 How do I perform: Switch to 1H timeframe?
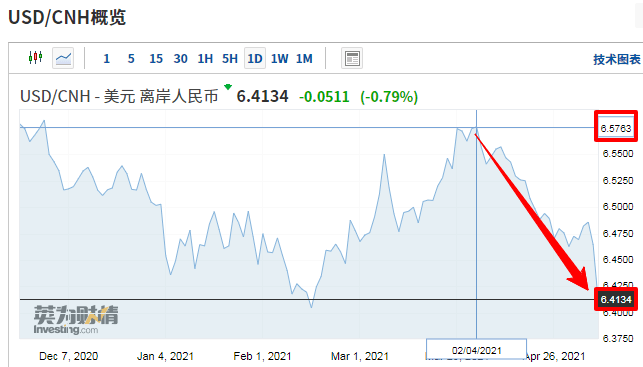[205, 59]
